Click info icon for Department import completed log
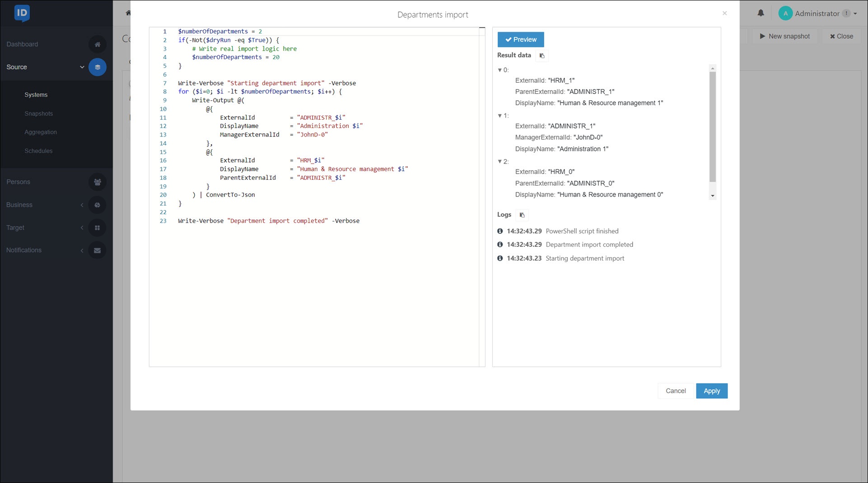 (500, 244)
